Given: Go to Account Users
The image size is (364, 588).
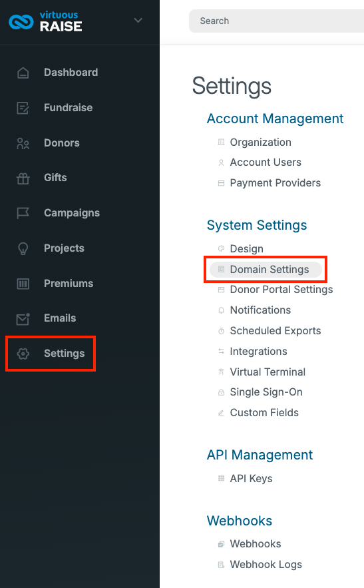Looking at the screenshot, I should [x=266, y=162].
